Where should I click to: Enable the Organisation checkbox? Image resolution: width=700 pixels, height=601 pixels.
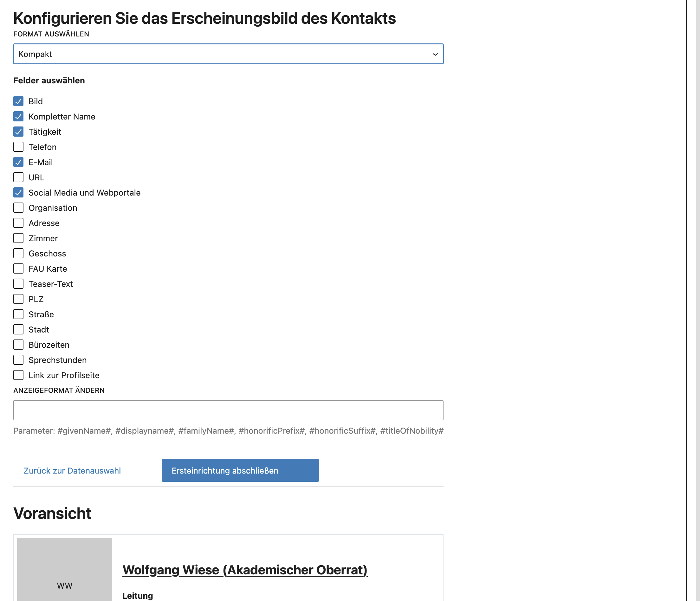pyautogui.click(x=19, y=208)
